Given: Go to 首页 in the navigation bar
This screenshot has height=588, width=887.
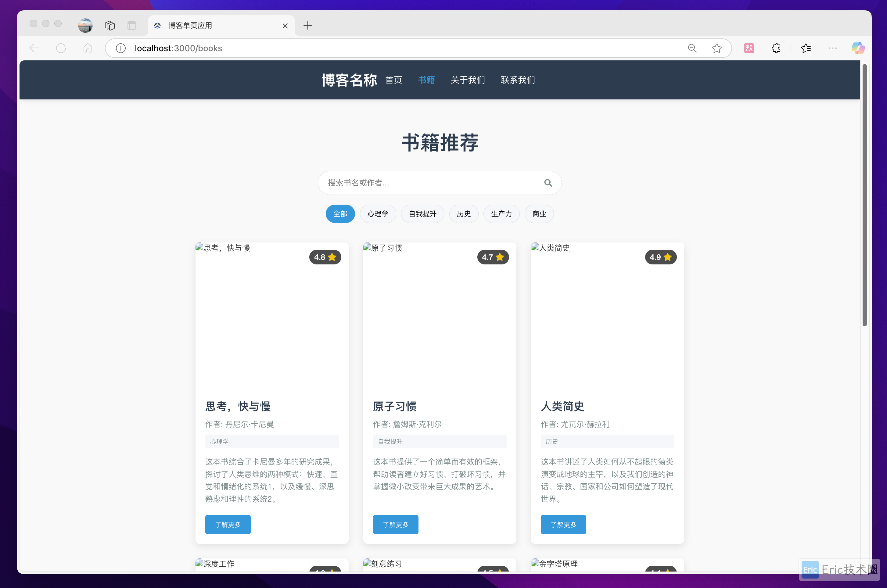Looking at the screenshot, I should (x=393, y=80).
